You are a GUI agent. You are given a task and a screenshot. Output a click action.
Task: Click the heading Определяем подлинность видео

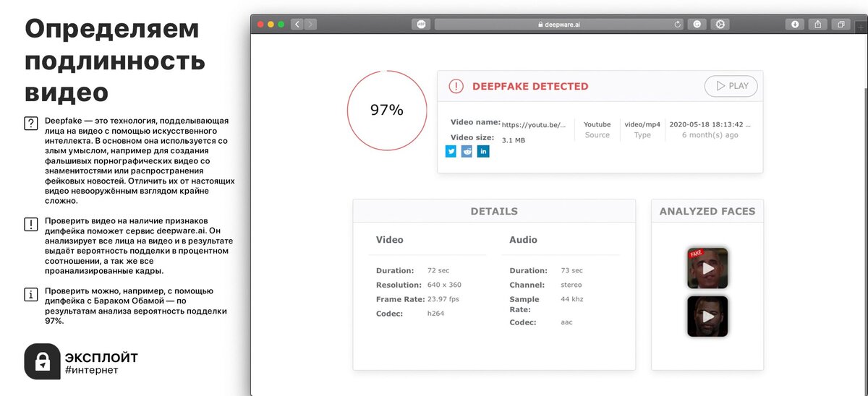click(116, 61)
